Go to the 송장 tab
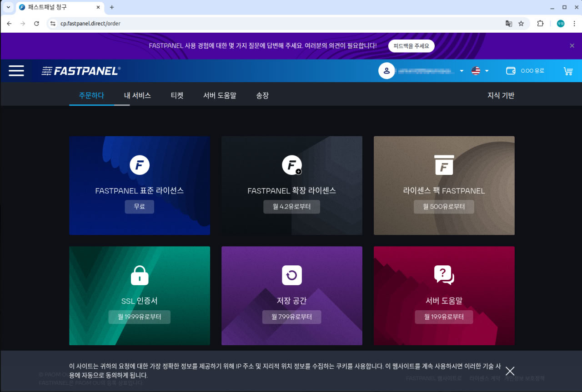This screenshot has height=392, width=582. pos(262,95)
